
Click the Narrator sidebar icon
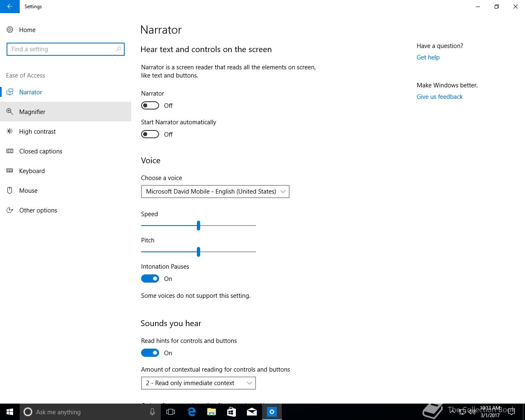[x=10, y=92]
